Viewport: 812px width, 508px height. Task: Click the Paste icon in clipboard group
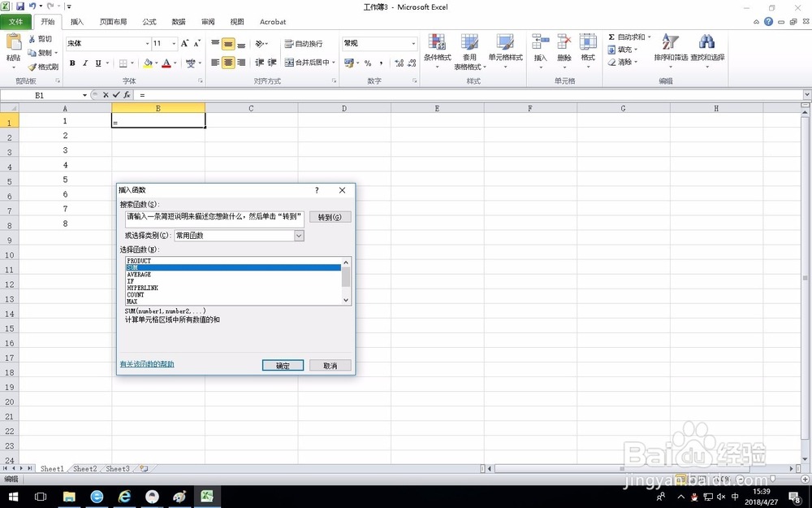(14, 42)
